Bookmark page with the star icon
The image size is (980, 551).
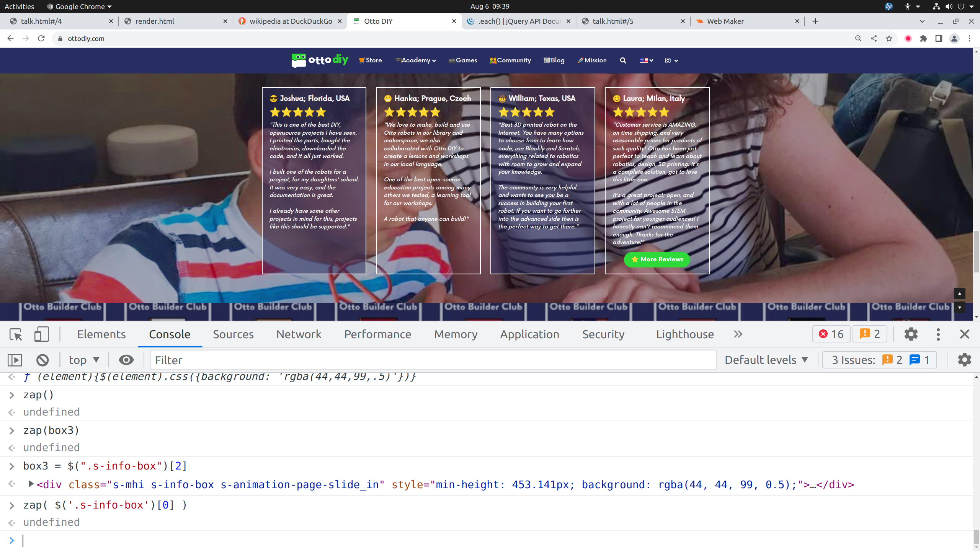point(889,39)
